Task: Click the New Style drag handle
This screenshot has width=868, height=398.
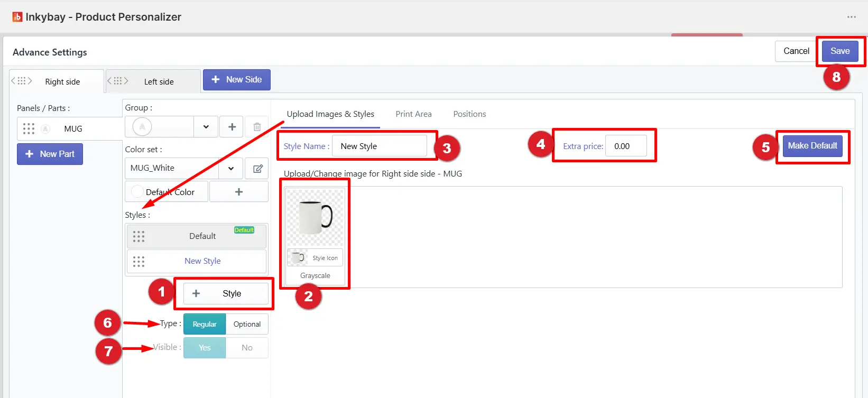Action: (x=138, y=262)
